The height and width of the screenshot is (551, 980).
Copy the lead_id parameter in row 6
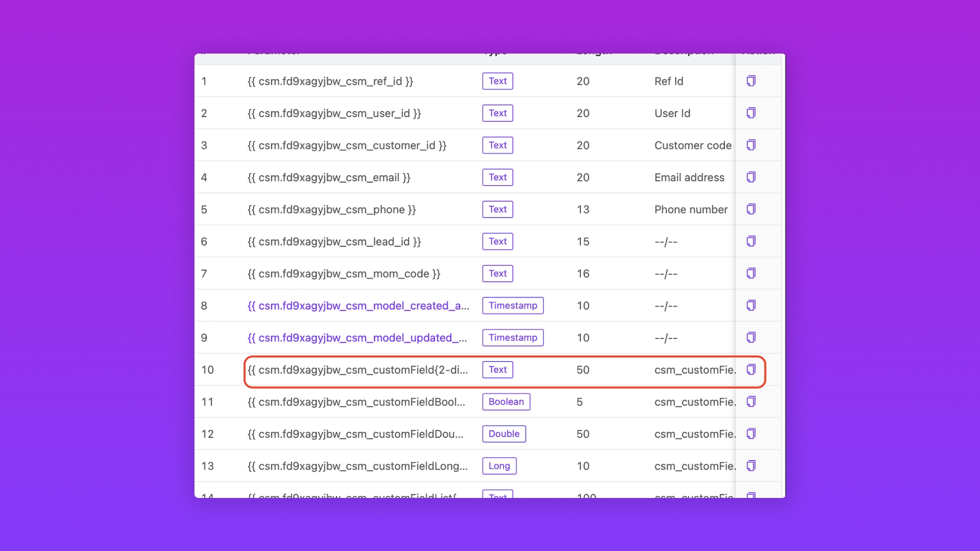751,241
